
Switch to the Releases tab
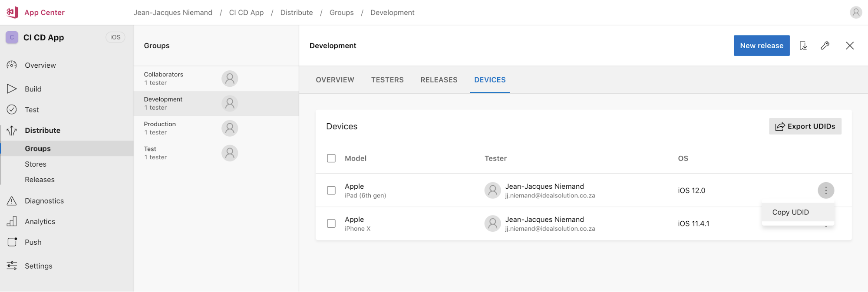[x=439, y=80]
